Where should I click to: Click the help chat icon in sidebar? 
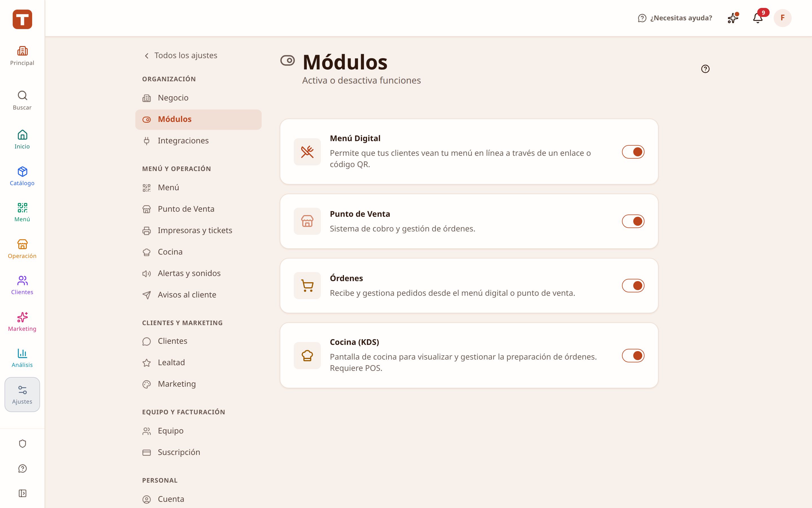click(23, 469)
